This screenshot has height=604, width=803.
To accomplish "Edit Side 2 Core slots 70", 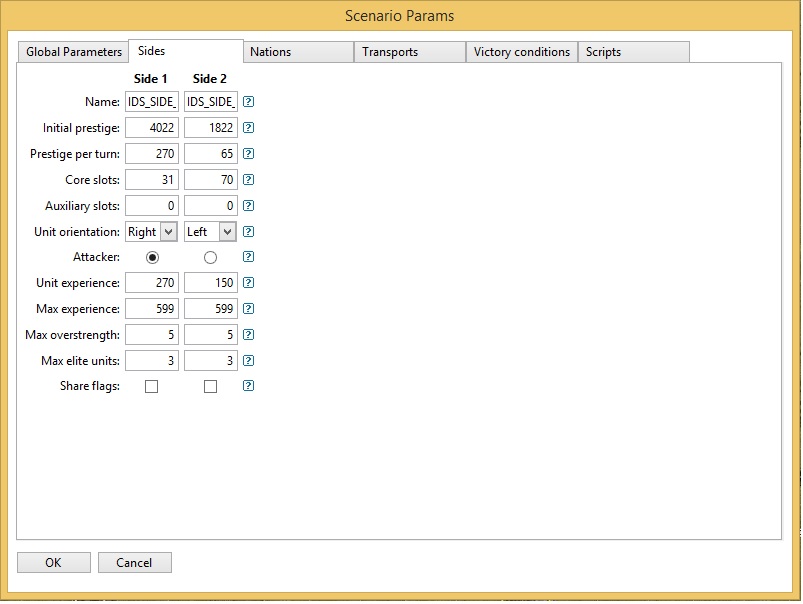I will pos(211,180).
